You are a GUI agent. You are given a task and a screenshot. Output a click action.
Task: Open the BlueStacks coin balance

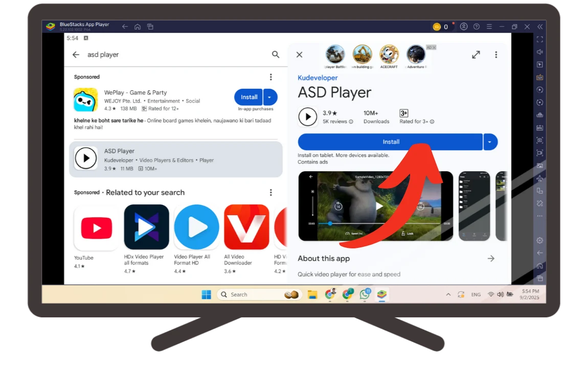[441, 27]
